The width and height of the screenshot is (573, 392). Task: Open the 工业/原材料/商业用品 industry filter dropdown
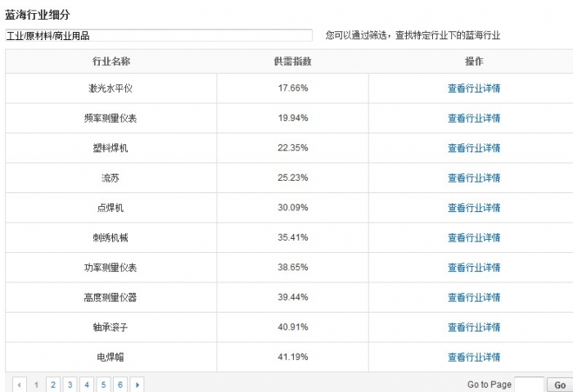[x=159, y=35]
